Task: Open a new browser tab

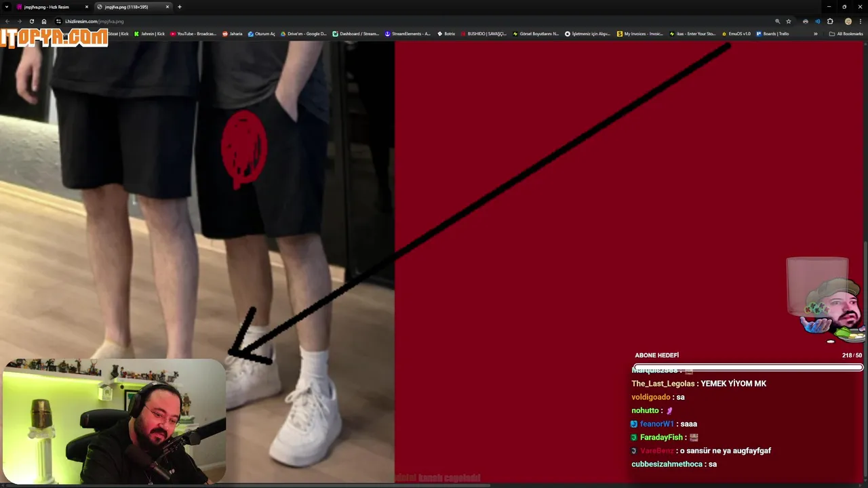Action: (179, 7)
